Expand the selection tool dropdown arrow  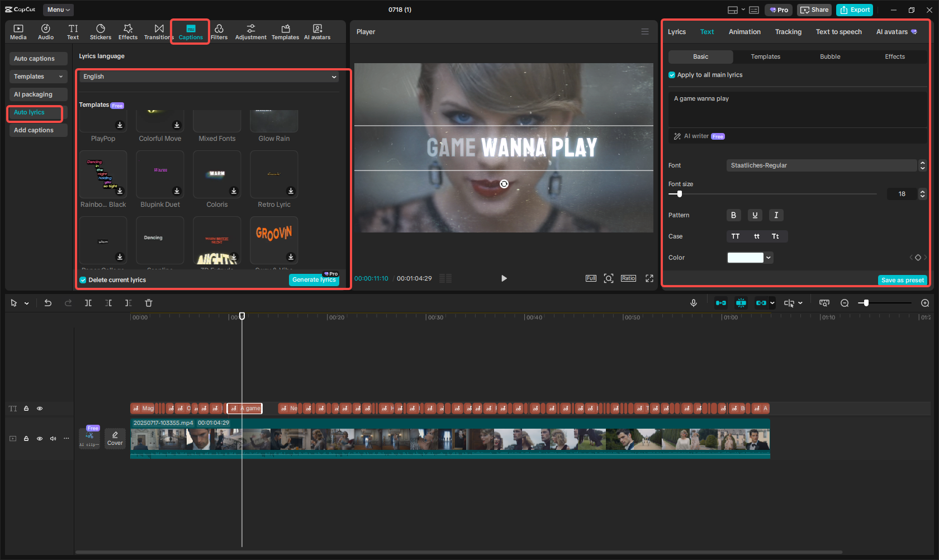click(x=27, y=303)
